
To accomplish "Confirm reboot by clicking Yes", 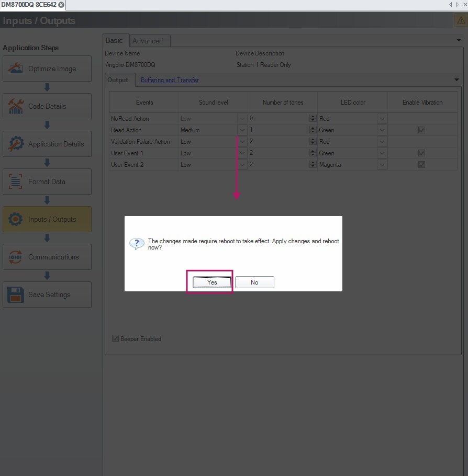I will coord(211,282).
